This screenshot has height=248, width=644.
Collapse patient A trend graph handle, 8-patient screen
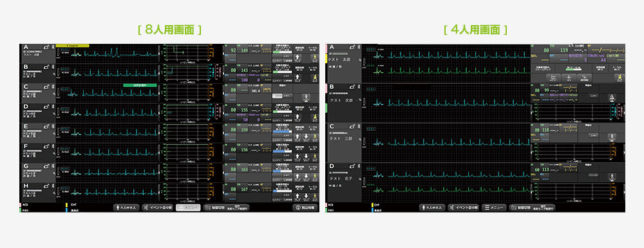tap(223, 54)
